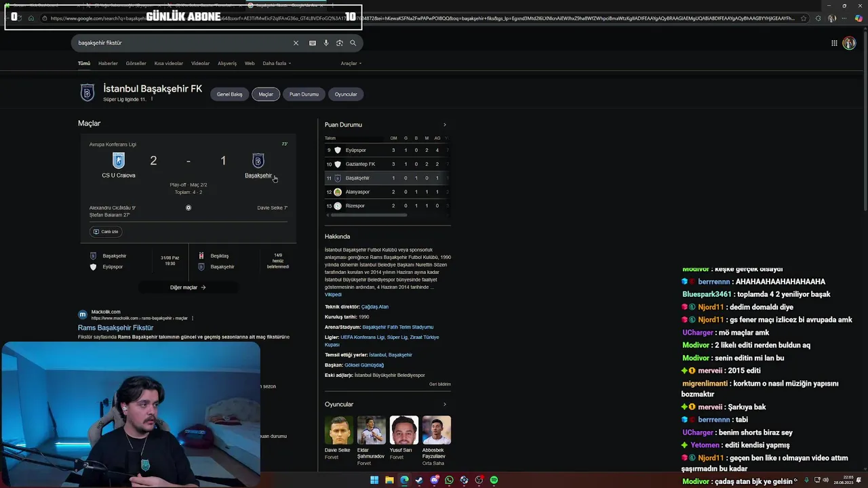
Task: Open Steam from the taskbar
Action: tap(419, 480)
